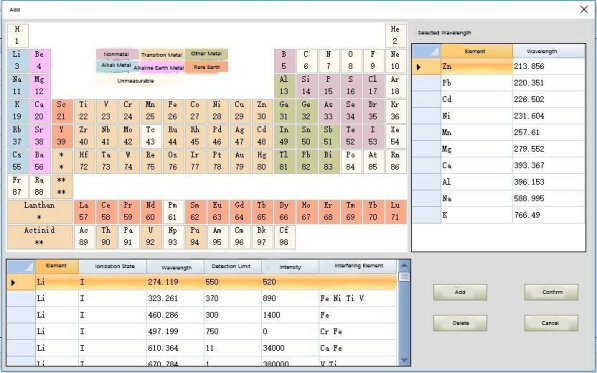597x373 pixels.
Task: Click the select-all corner of lines table
Action: (21, 266)
